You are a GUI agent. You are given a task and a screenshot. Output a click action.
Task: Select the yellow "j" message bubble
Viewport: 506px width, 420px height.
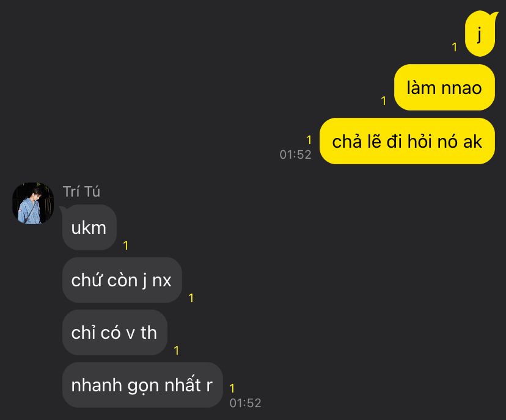click(x=480, y=34)
